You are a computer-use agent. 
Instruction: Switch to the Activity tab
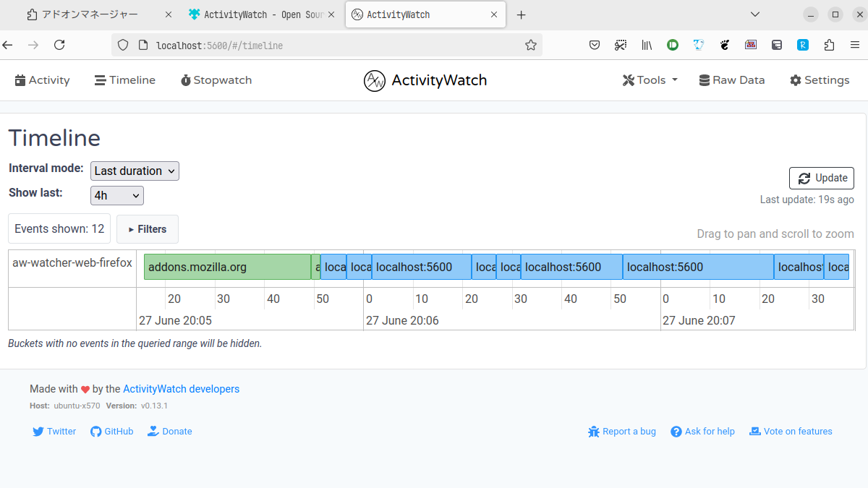click(x=42, y=80)
